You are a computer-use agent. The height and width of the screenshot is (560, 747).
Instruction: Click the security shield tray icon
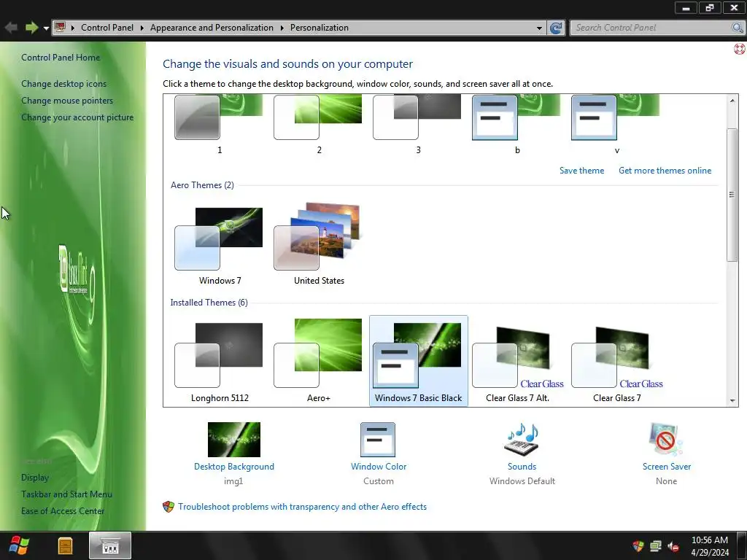pyautogui.click(x=638, y=545)
